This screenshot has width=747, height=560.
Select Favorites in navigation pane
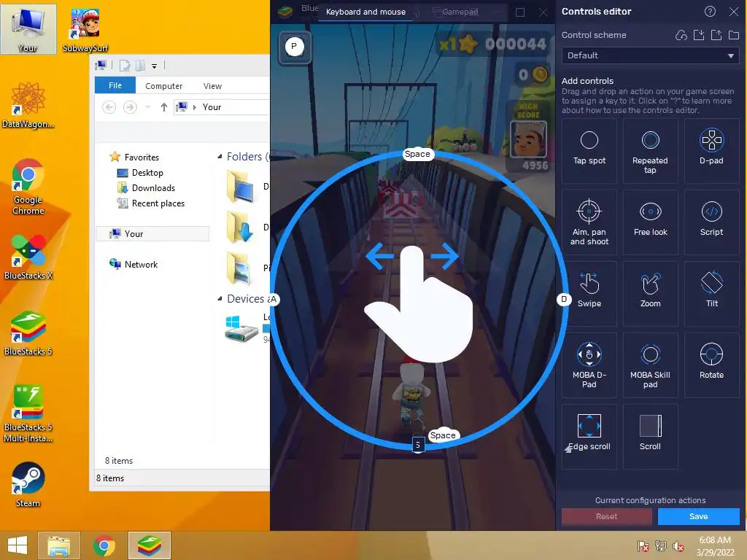pyautogui.click(x=135, y=157)
